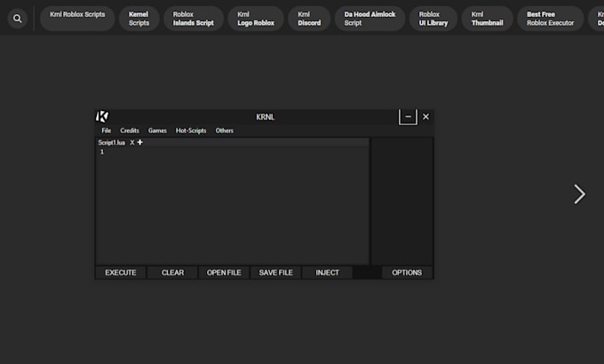Go to next image with right arrow
604x364 pixels.
(579, 194)
